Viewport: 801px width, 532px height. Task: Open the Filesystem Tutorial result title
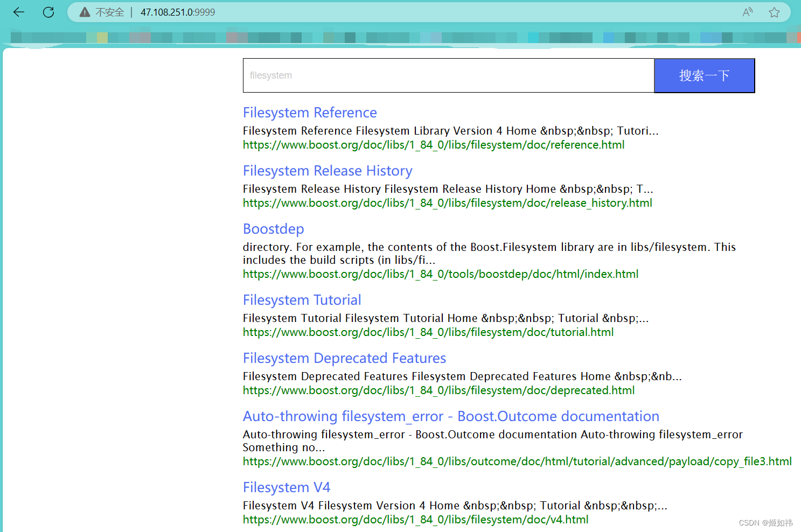302,300
